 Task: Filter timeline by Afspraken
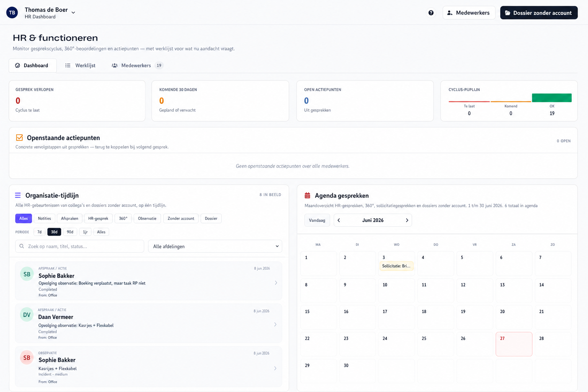(x=70, y=218)
